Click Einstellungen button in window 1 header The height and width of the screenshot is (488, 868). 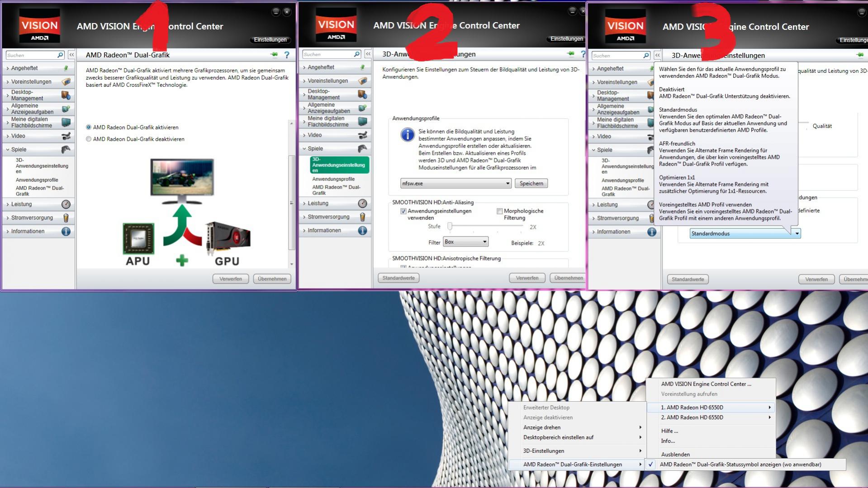(x=270, y=40)
